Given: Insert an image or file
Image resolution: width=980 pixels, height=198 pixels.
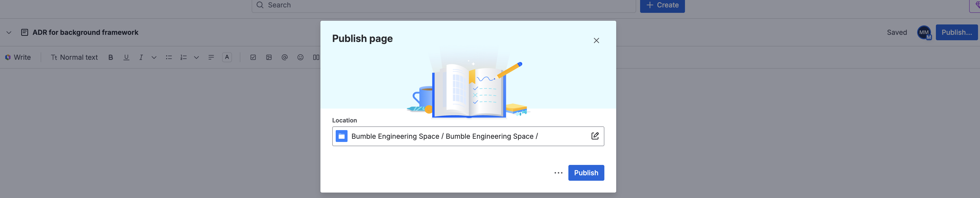Looking at the screenshot, I should click(x=269, y=58).
